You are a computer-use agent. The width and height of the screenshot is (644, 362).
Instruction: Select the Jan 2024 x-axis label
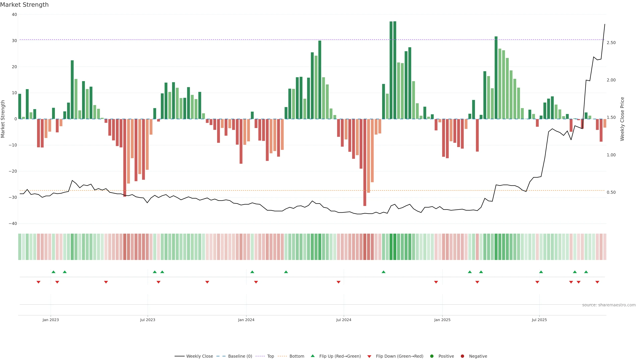246,320
